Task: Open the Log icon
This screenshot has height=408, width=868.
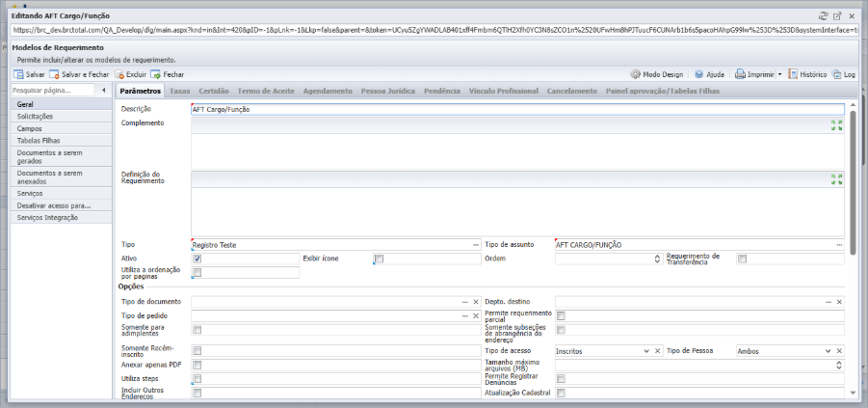Action: pos(836,74)
